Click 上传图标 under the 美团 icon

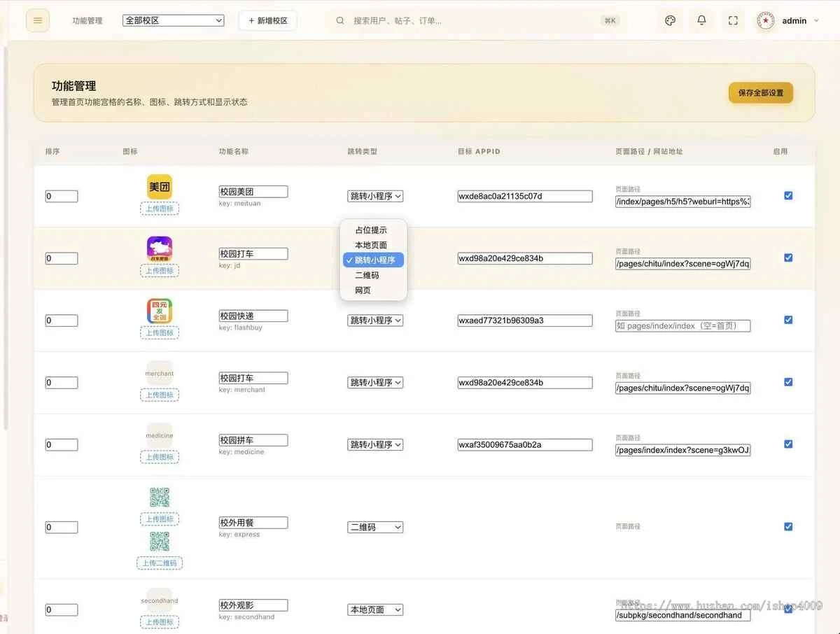pyautogui.click(x=160, y=209)
